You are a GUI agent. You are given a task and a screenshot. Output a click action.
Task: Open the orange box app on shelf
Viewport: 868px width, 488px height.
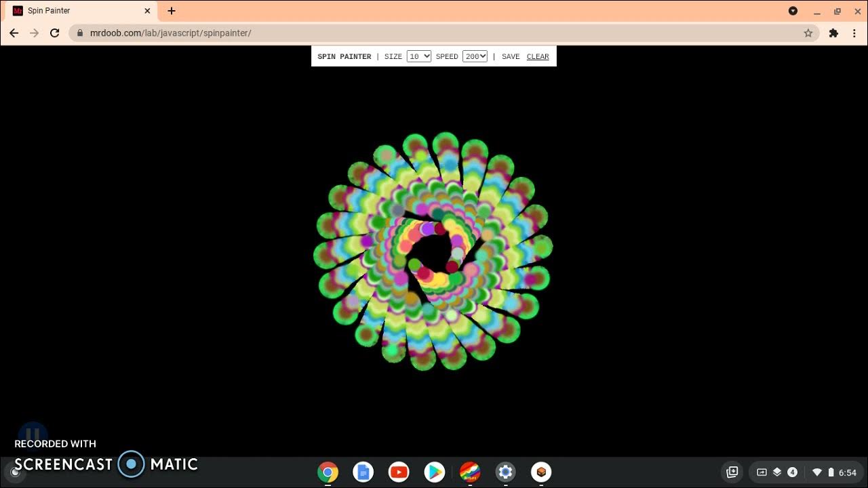click(x=541, y=472)
